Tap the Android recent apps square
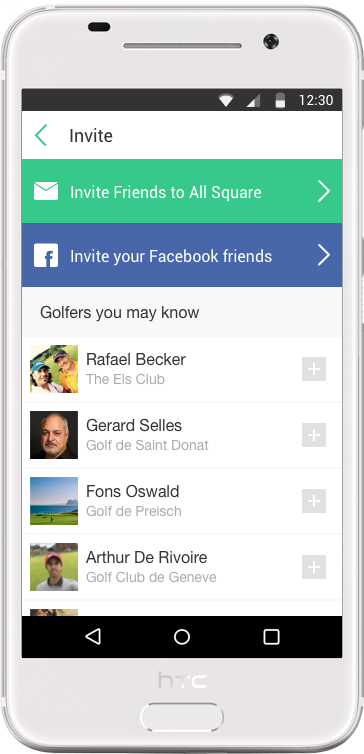This screenshot has width=364, height=754. (x=271, y=637)
